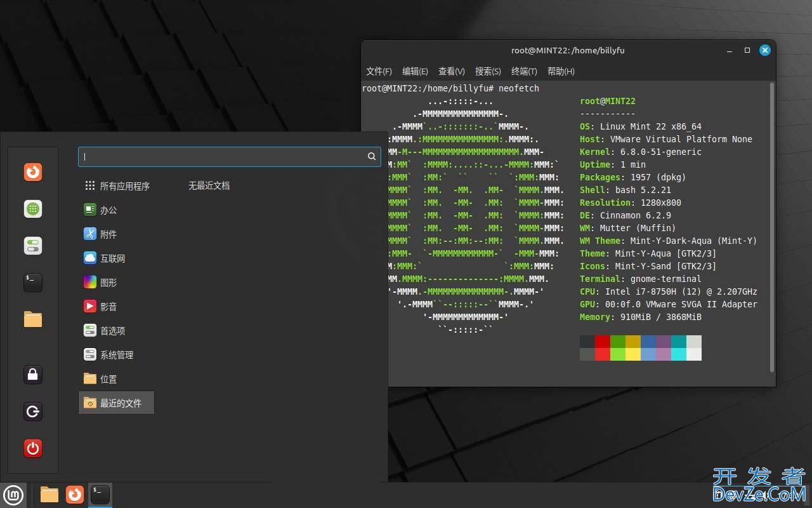The image size is (812, 508).
Task: Click the Lock Screen padlock icon
Action: [33, 375]
